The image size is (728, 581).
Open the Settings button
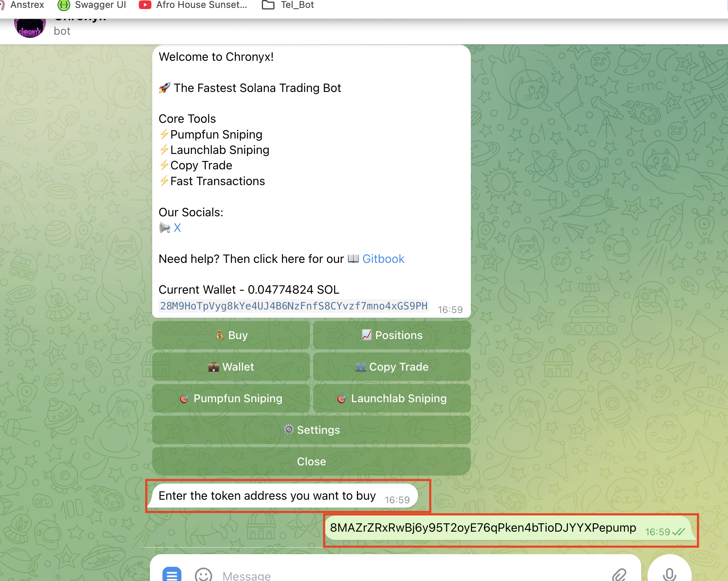click(x=311, y=430)
